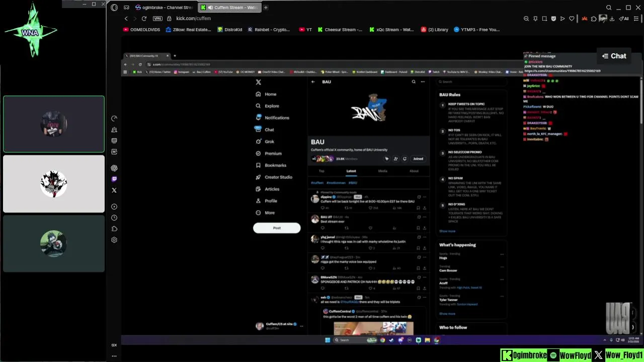Click the address bar showing kick.com/cuffem

point(194,19)
